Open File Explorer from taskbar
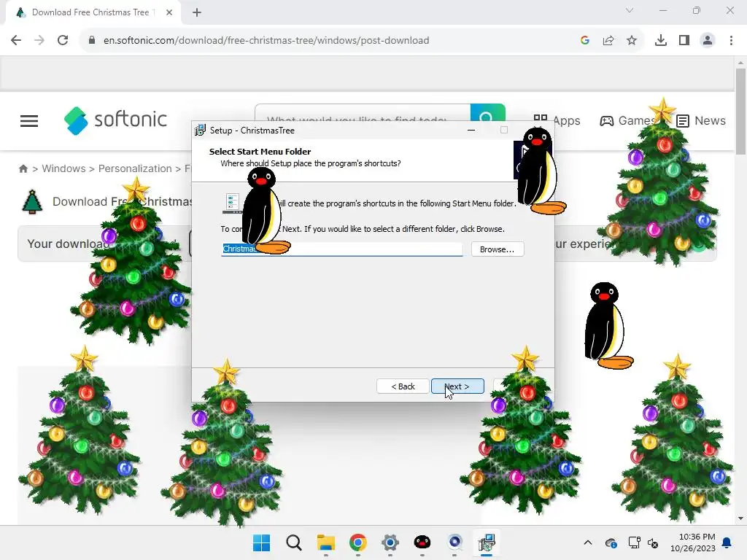 coord(326,542)
